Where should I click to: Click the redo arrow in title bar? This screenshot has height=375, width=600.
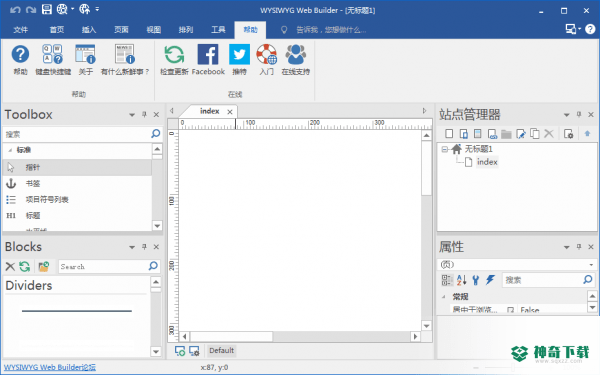(31, 10)
